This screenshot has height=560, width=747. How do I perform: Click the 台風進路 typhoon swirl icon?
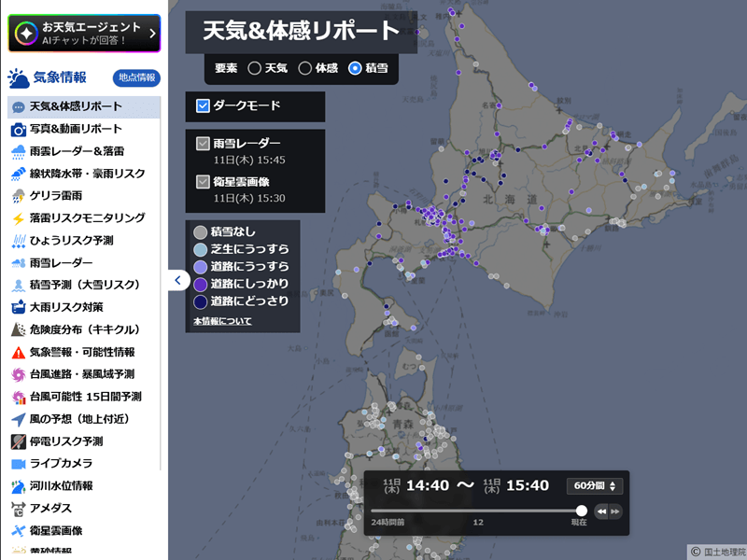(x=18, y=375)
